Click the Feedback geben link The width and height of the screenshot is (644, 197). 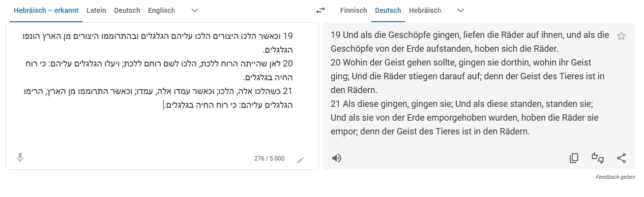(x=615, y=177)
